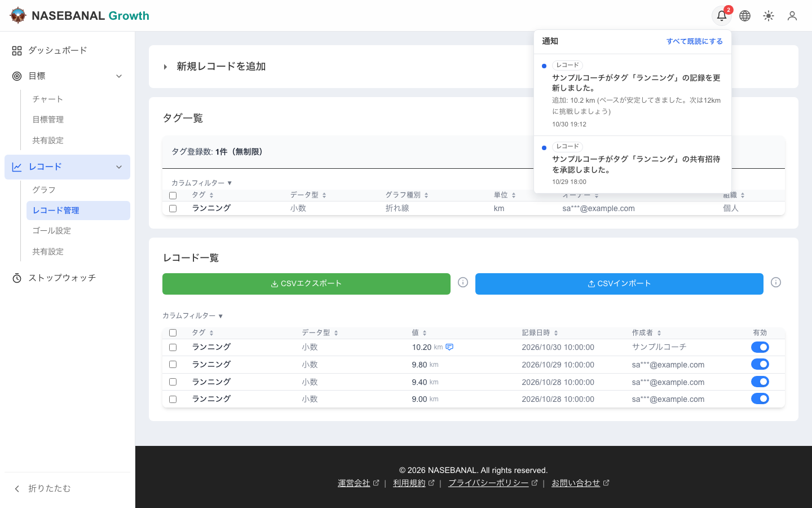Sort the record list by データ型 column
Screen dimensions: 812x508
320,332
